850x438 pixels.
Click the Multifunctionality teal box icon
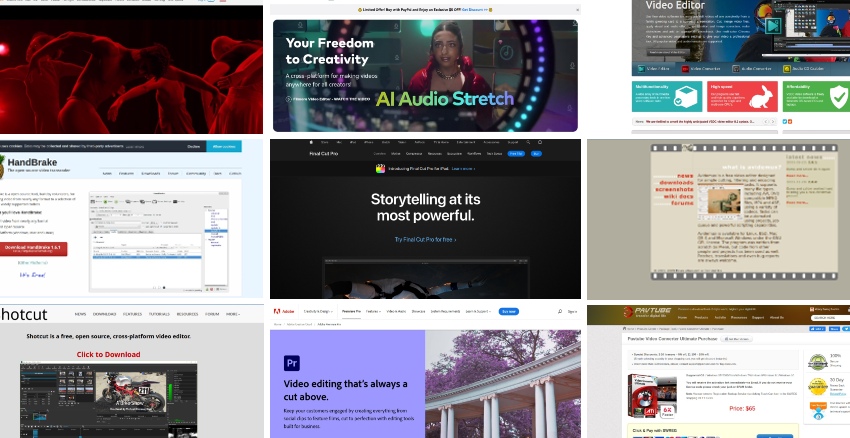tap(685, 97)
